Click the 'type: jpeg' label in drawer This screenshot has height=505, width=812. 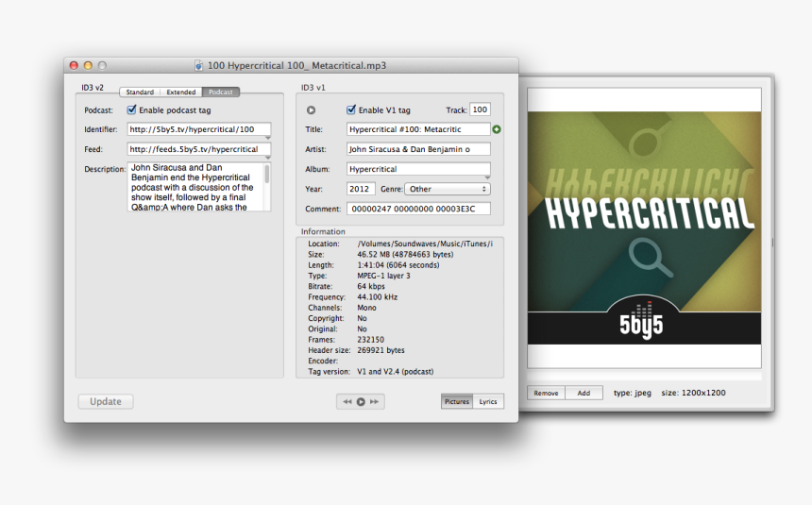pyautogui.click(x=633, y=393)
